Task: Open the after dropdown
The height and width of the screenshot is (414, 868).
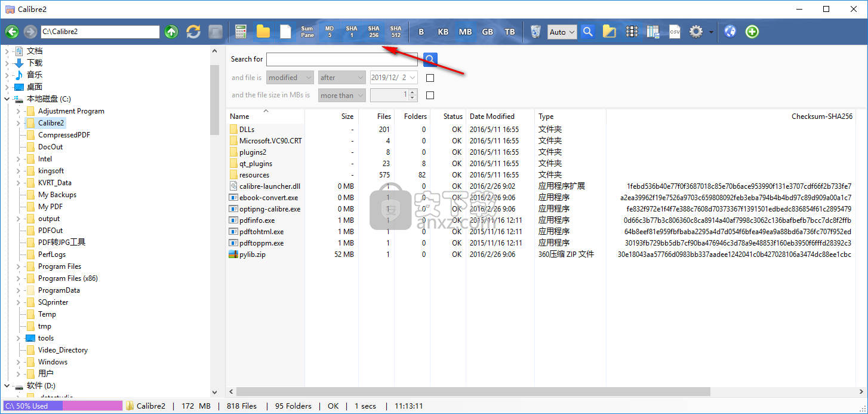Action: (x=342, y=78)
